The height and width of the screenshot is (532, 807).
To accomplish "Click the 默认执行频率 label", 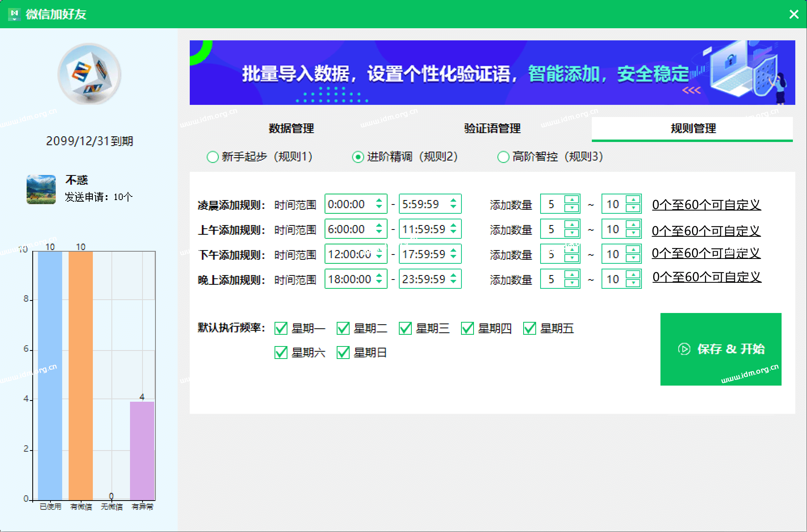I will 231,328.
